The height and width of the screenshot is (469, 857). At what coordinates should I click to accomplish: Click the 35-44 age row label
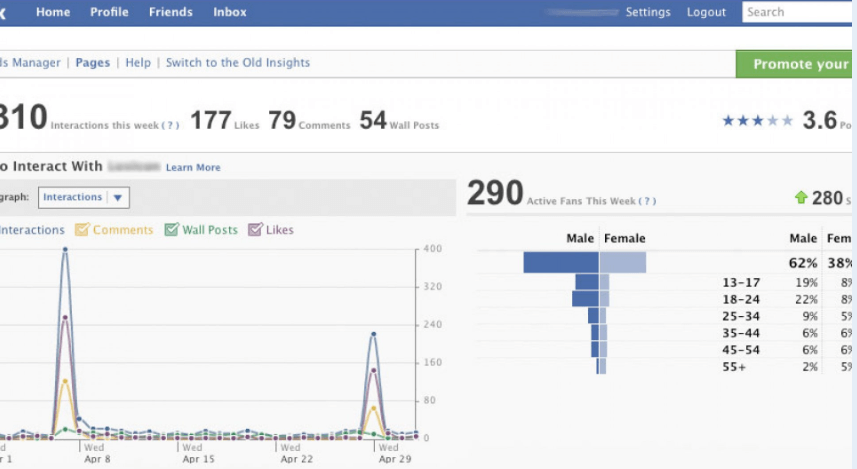(x=741, y=333)
